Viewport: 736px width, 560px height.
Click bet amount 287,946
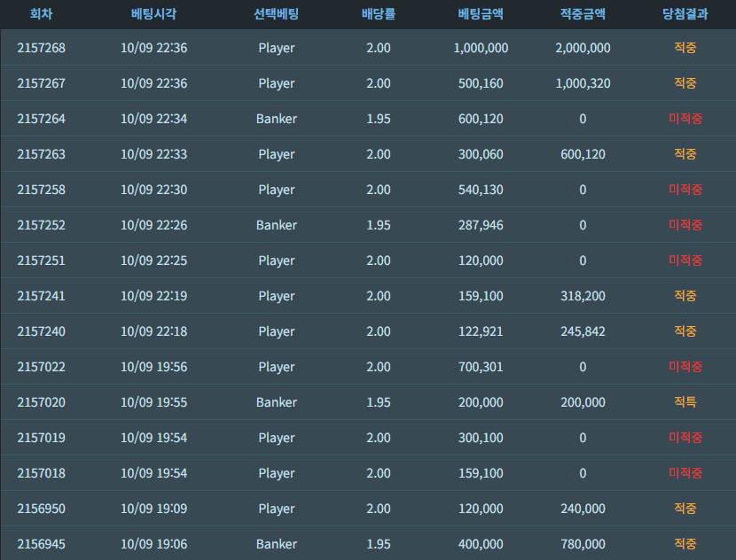(481, 225)
